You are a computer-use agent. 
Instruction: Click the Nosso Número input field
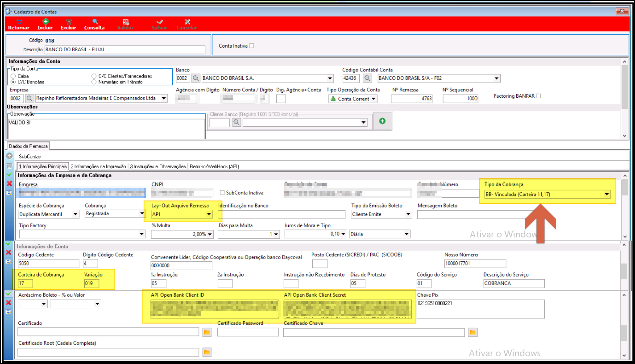(x=475, y=264)
